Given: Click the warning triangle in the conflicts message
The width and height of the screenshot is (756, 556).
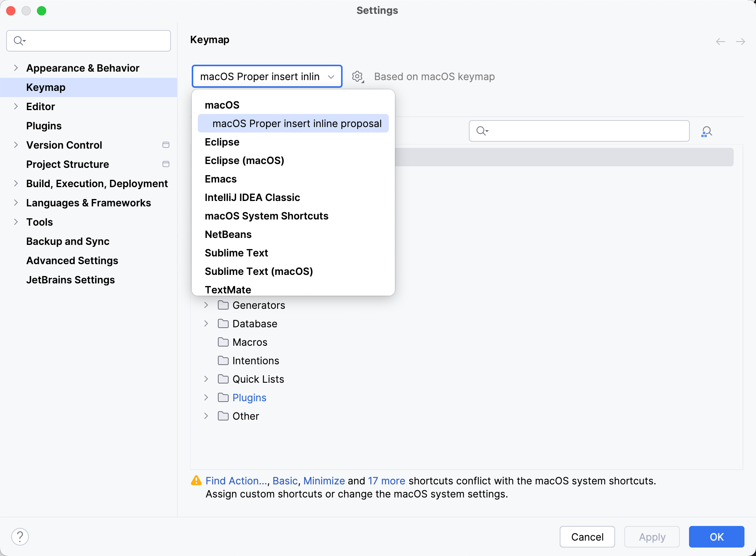Looking at the screenshot, I should click(x=196, y=481).
